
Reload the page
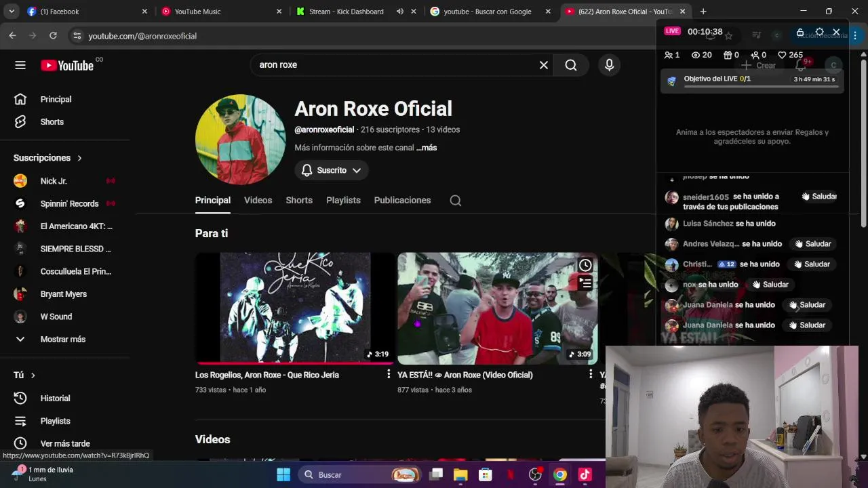[53, 35]
